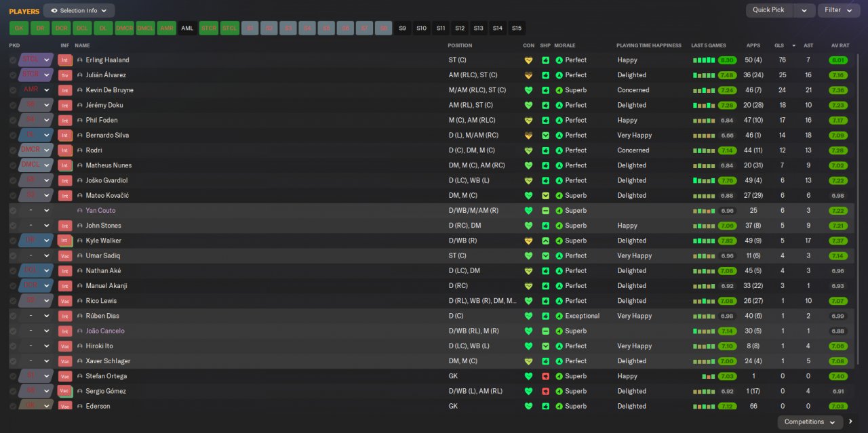Click player profile icon beside Ederson
The image size is (868, 433).
point(80,406)
